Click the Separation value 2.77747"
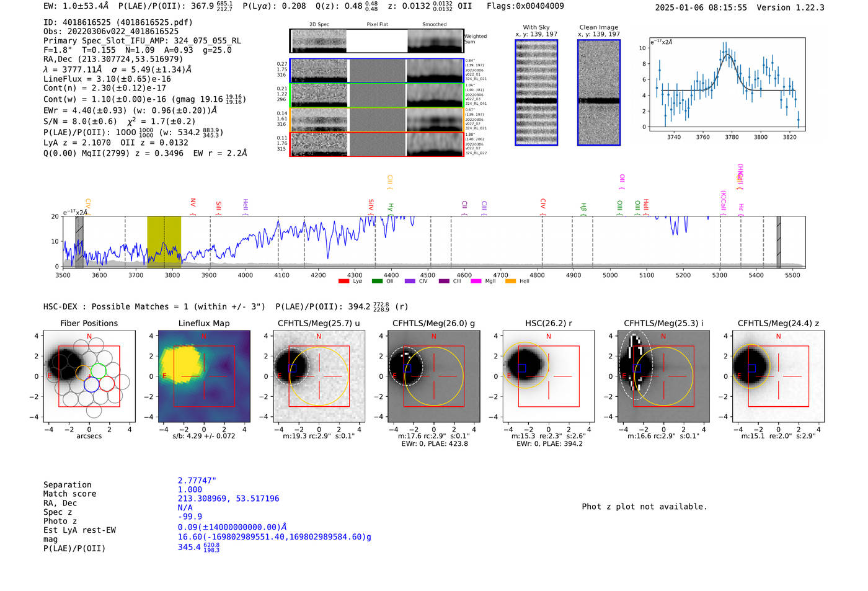Viewport: 868px width, 591px height. point(197,481)
